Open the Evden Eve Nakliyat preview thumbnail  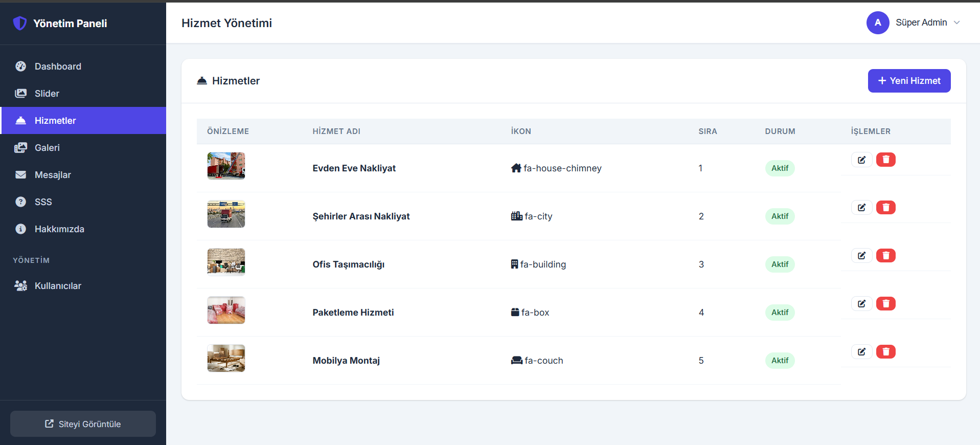pos(226,166)
